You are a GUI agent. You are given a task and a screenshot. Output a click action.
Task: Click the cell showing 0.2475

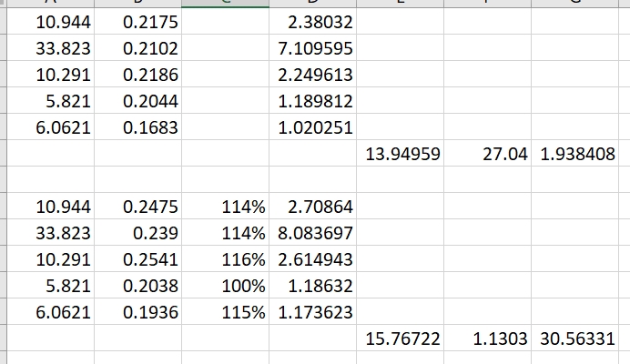coord(138,207)
